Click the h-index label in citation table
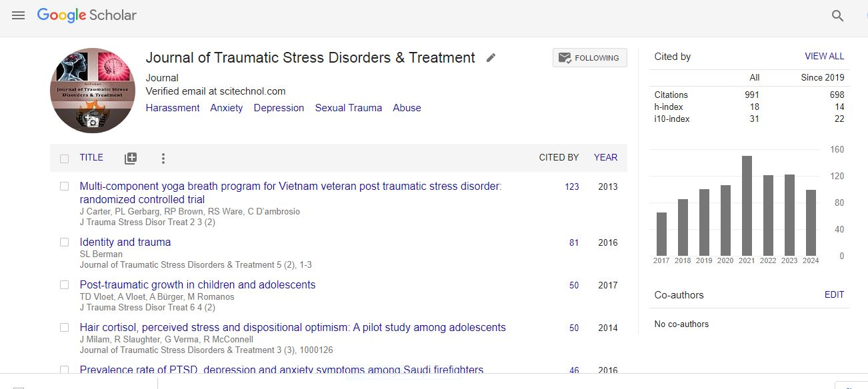Screen dimensions: 868x389 [669, 107]
